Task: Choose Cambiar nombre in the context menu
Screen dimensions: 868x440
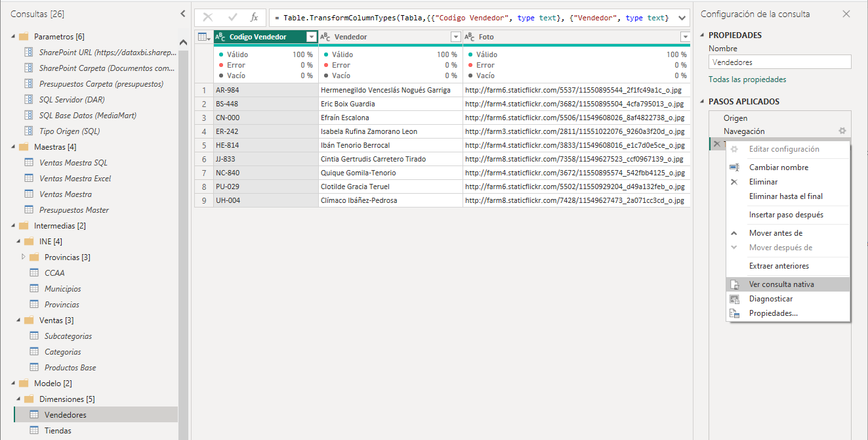Action: point(778,167)
